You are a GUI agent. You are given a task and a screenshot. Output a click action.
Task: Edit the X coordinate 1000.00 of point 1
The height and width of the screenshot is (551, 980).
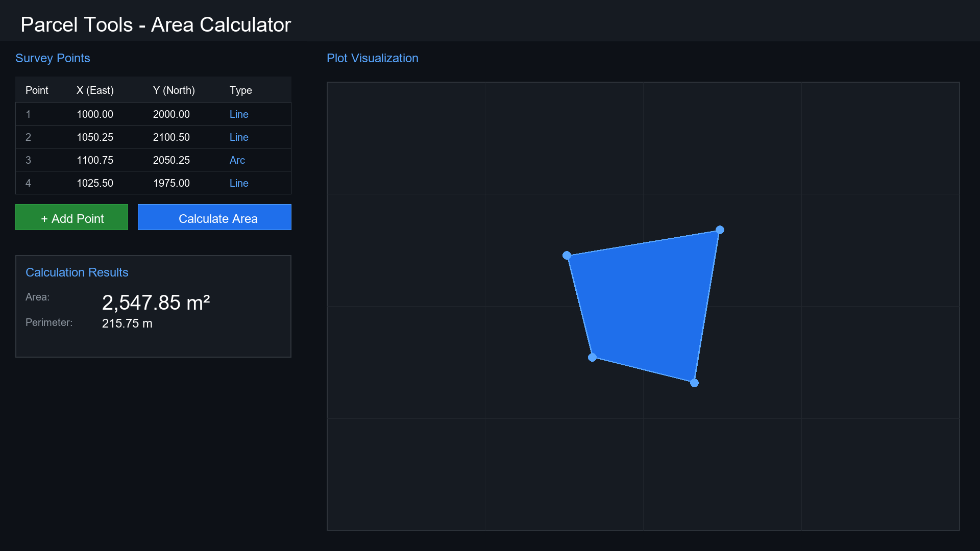tap(95, 114)
